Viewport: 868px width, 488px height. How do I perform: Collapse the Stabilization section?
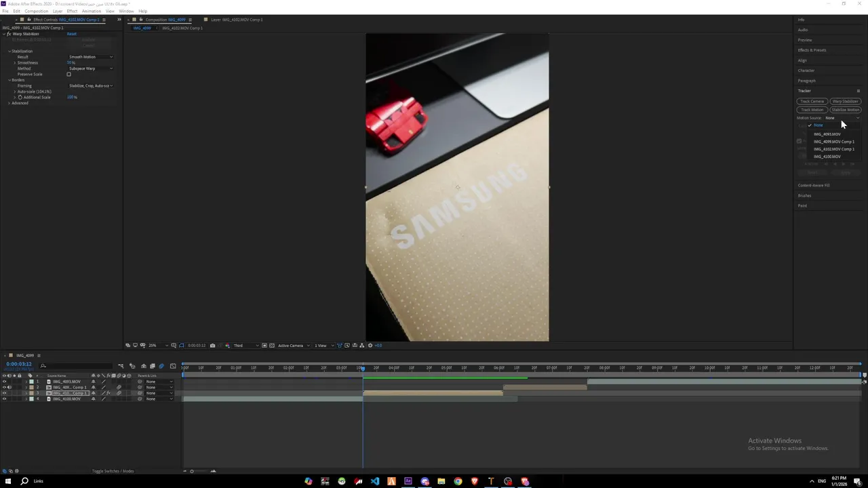9,52
